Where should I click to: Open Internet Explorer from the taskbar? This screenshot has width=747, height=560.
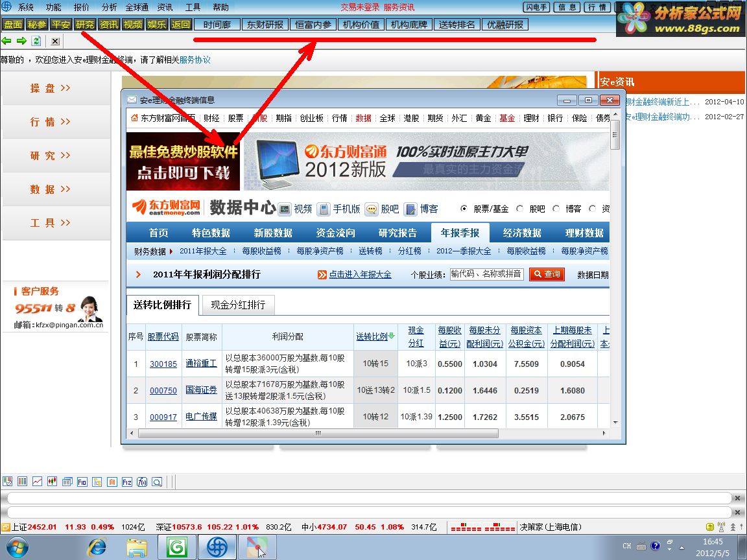click(97, 547)
